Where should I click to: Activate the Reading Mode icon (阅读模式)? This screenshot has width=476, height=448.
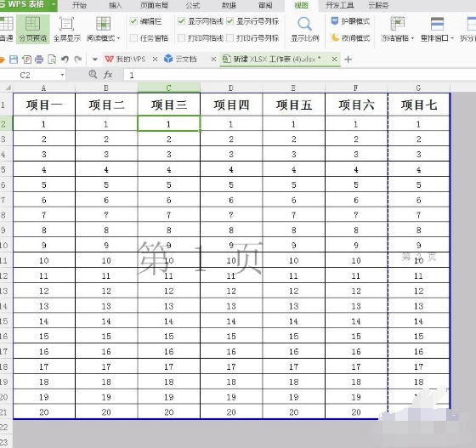[x=103, y=24]
